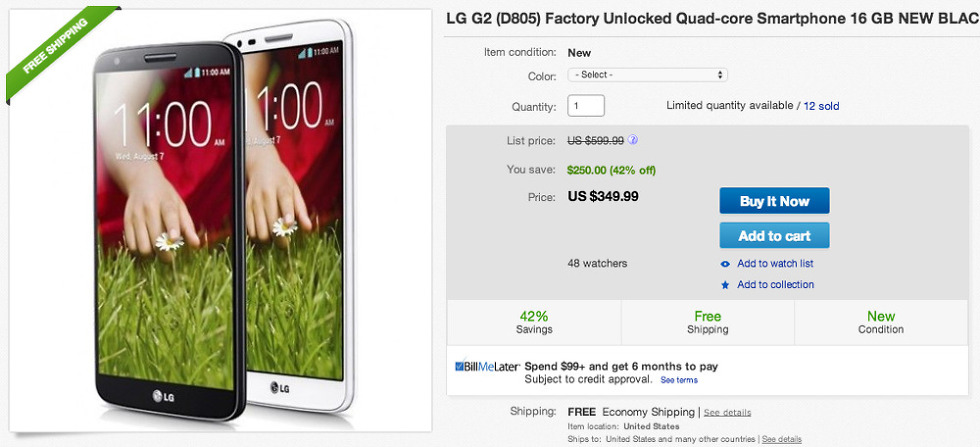Click the eye icon beside watch list
Viewport: 980px width, 447px height.
tap(725, 264)
